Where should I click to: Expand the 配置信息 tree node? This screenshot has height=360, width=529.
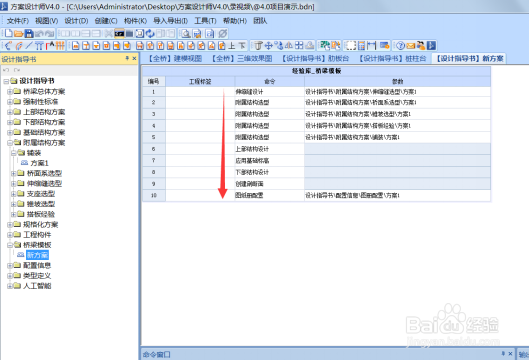point(10,266)
